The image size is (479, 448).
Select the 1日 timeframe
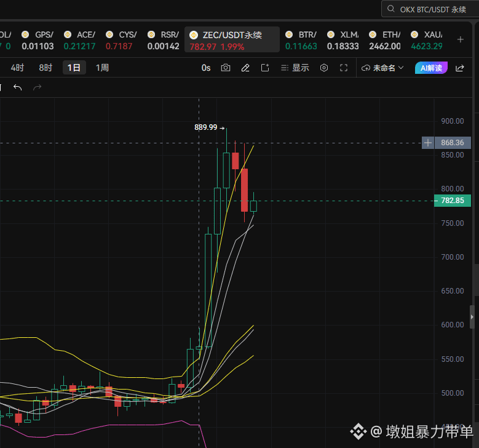74,68
